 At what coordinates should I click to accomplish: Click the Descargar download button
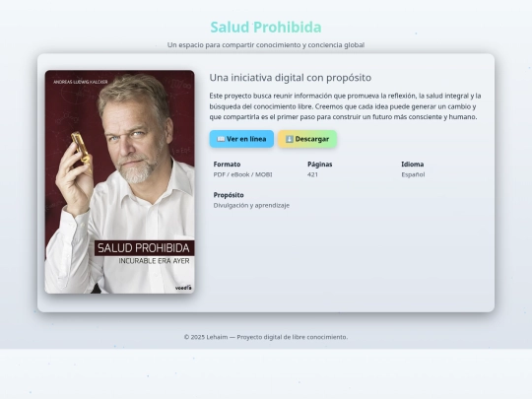click(x=307, y=139)
